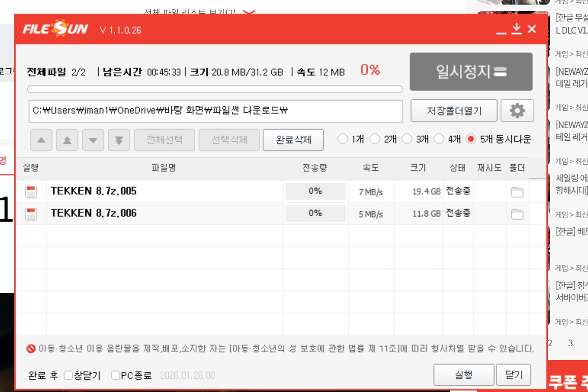Click the 0% progress cell of TEKKEN 8.7z.006
The width and height of the screenshot is (588, 392).
pos(316,214)
